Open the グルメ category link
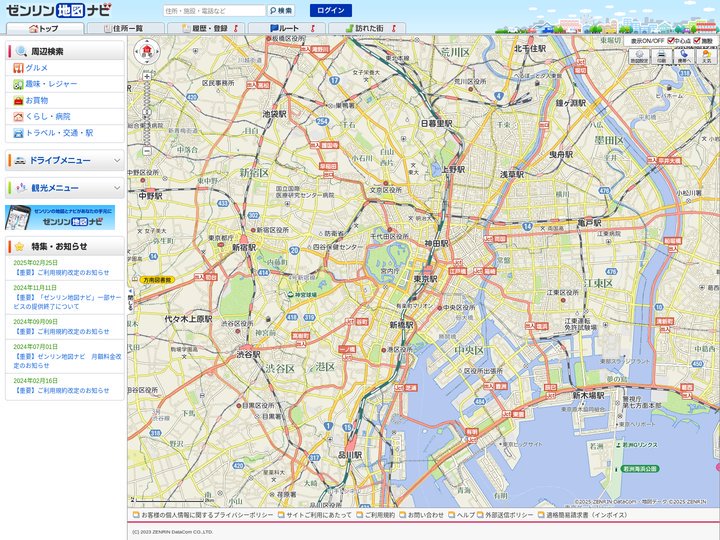 tap(37, 68)
